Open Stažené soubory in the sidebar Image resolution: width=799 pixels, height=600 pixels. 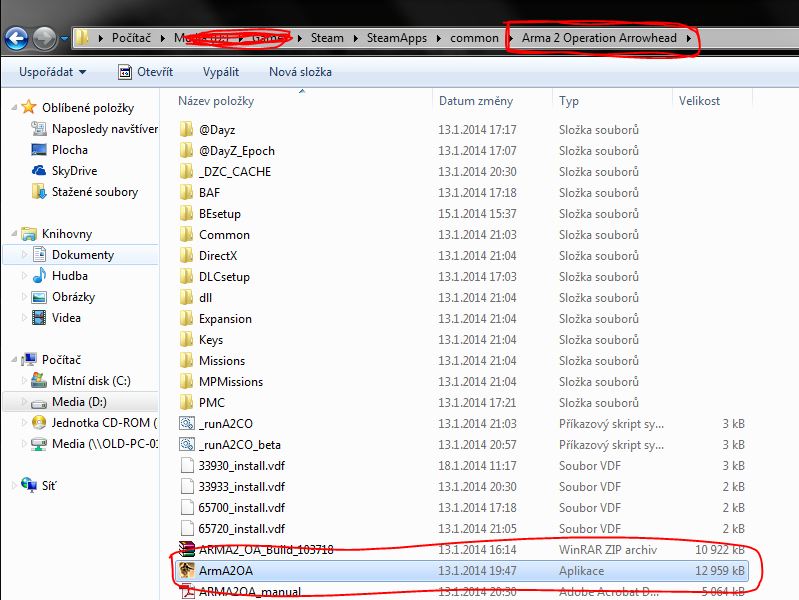point(95,192)
